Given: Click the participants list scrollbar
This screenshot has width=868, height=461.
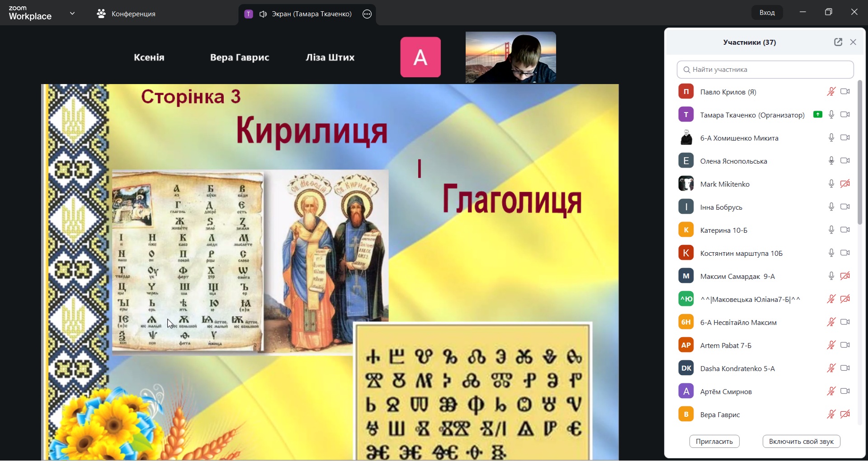Looking at the screenshot, I should pos(860,152).
